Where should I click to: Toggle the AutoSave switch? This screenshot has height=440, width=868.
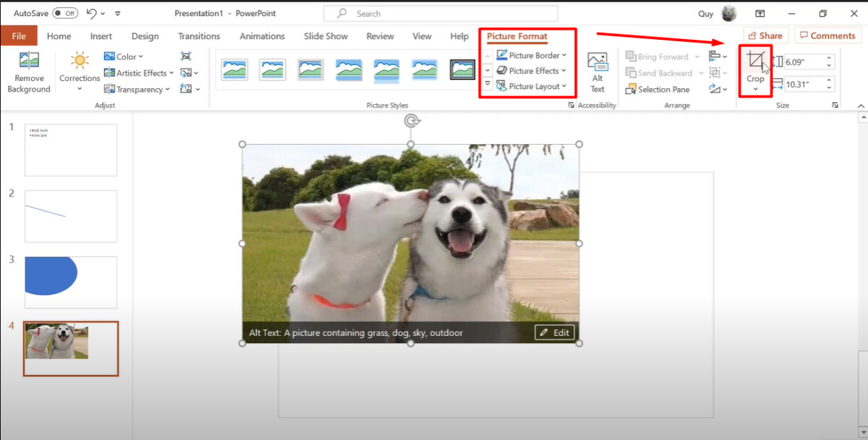coord(66,13)
